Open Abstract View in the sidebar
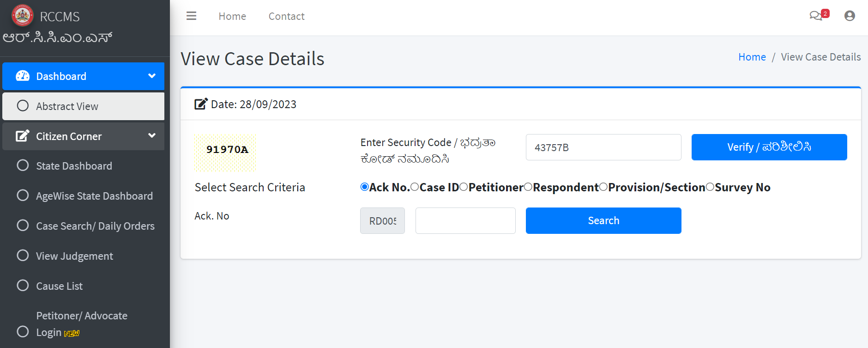868x348 pixels. 83,106
